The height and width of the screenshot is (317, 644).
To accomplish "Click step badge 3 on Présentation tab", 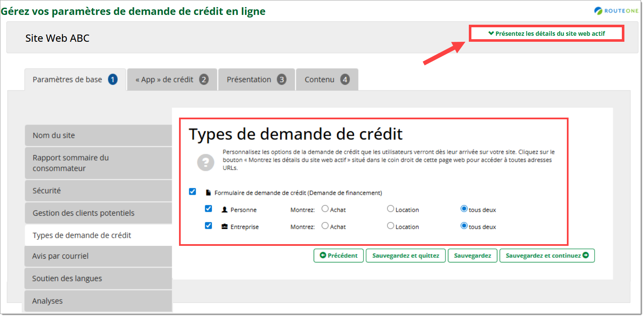I will (281, 80).
